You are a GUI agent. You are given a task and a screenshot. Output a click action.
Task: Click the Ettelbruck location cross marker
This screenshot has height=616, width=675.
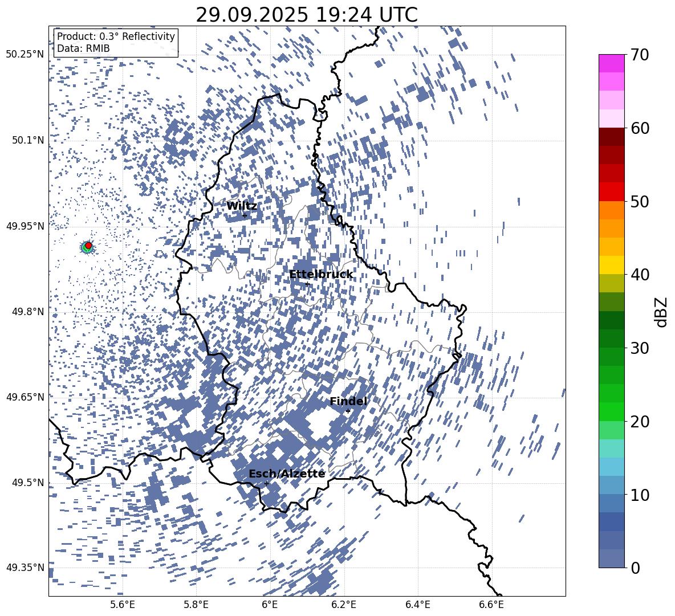pos(307,284)
